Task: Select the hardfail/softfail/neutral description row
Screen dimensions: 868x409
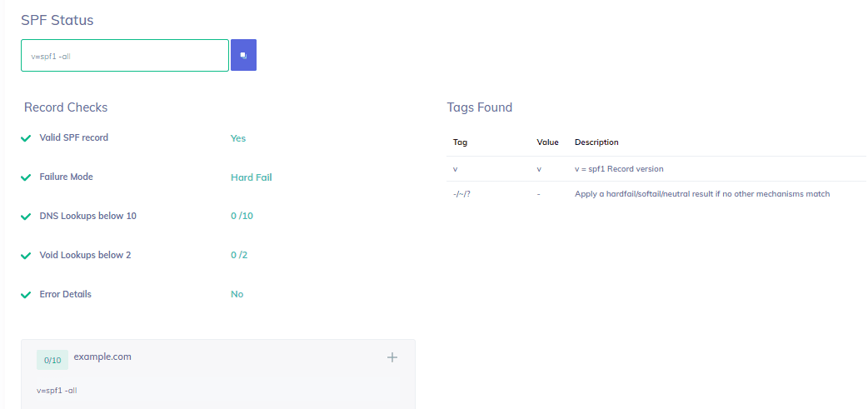Action: pos(702,194)
